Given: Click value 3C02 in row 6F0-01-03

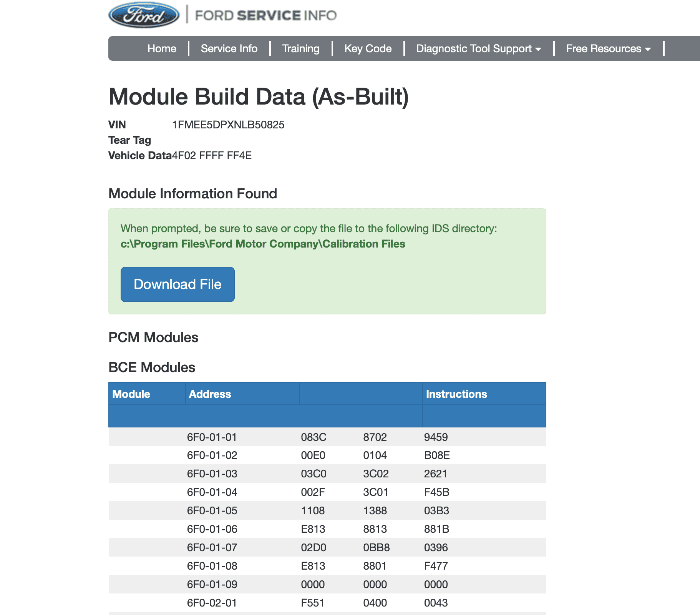Looking at the screenshot, I should pos(376,474).
